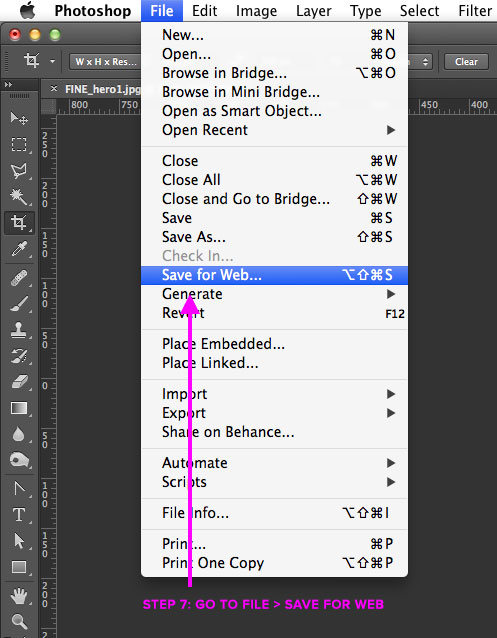The image size is (497, 638).
Task: Choose Browse in Mini Bridge...
Action: point(274,92)
